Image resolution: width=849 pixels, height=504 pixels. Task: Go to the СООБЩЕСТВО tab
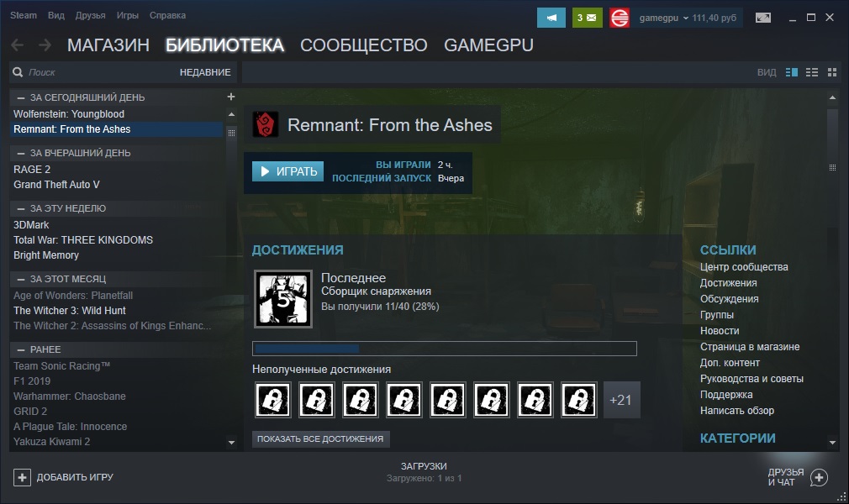364,45
